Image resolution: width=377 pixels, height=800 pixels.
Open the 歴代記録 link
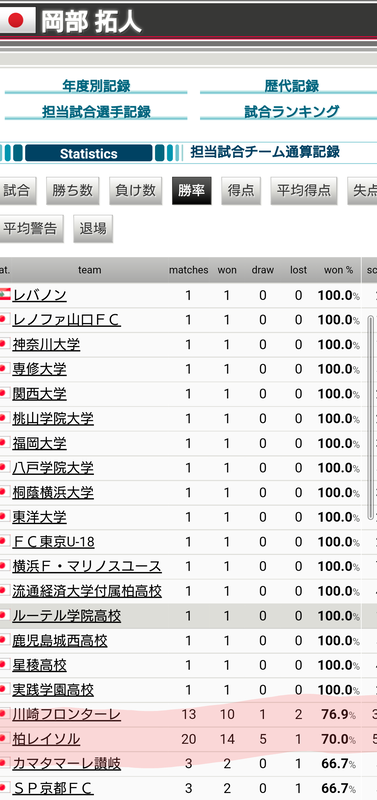291,86
